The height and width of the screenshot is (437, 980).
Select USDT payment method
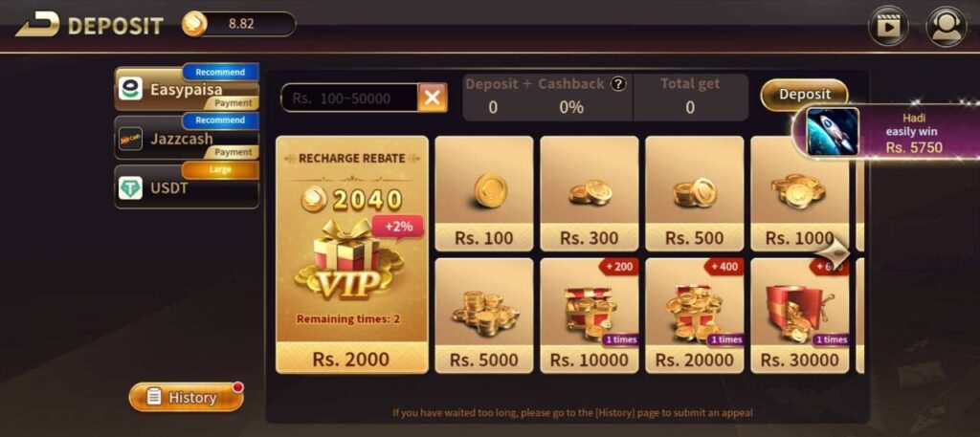(x=187, y=186)
